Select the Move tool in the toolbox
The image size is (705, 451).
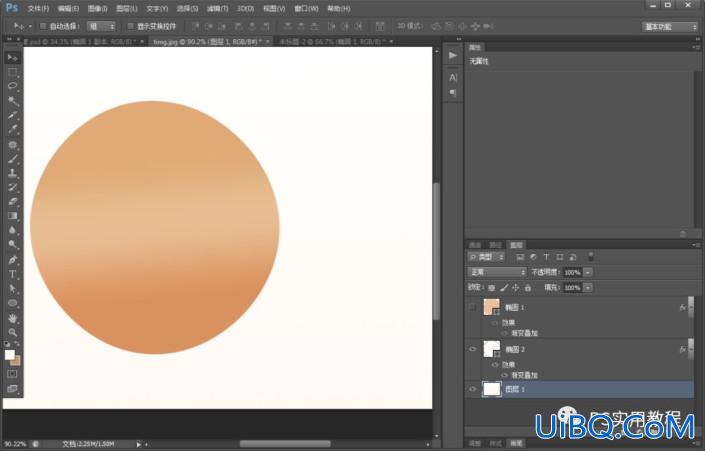coord(12,58)
